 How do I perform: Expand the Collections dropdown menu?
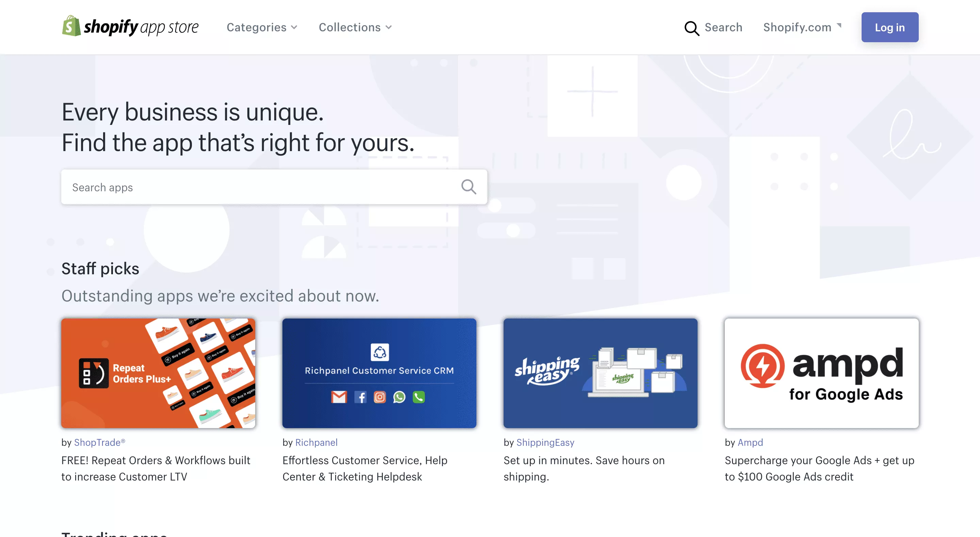(354, 27)
